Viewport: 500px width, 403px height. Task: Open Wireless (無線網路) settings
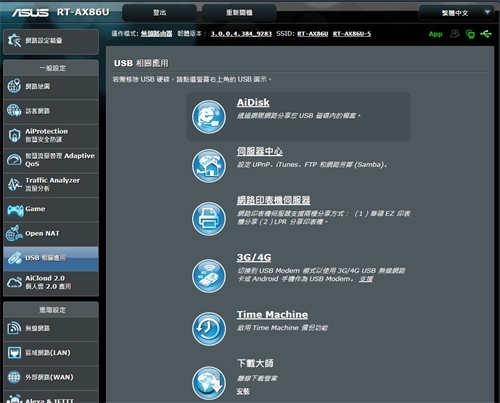click(51, 328)
